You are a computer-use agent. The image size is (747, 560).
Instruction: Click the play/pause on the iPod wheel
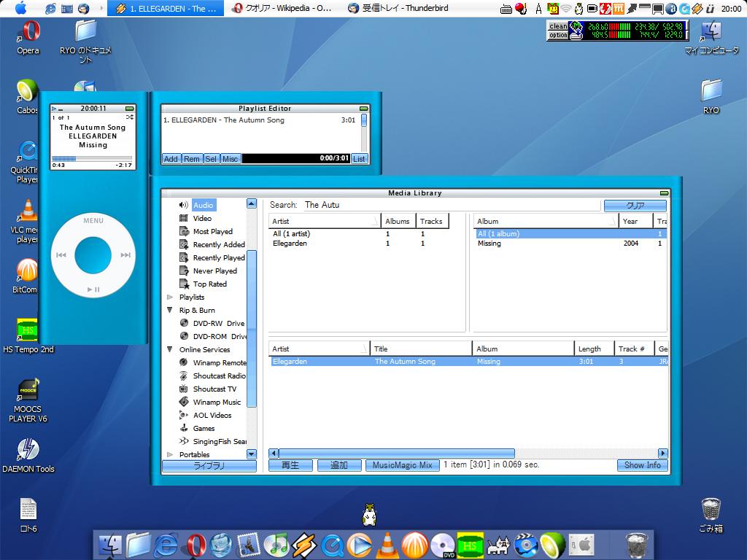point(93,289)
